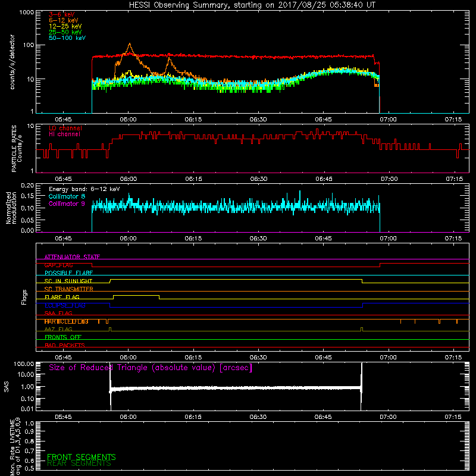Click the HI channel legend label

[x=64, y=134]
